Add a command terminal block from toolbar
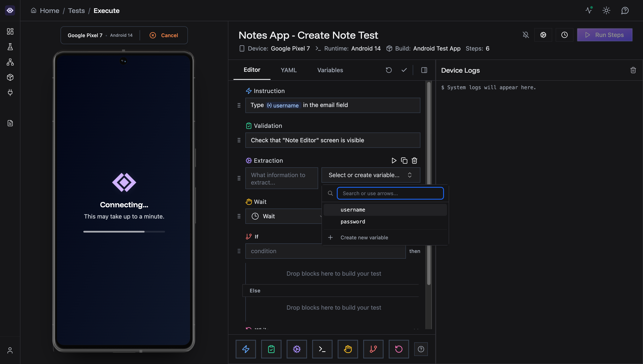The width and height of the screenshot is (643, 364). click(322, 349)
